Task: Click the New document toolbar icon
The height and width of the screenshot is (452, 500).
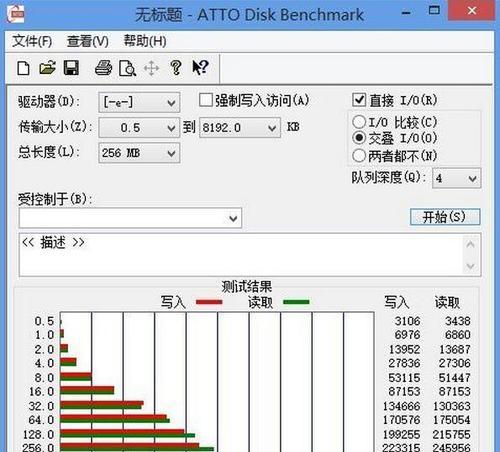Action: coord(23,68)
